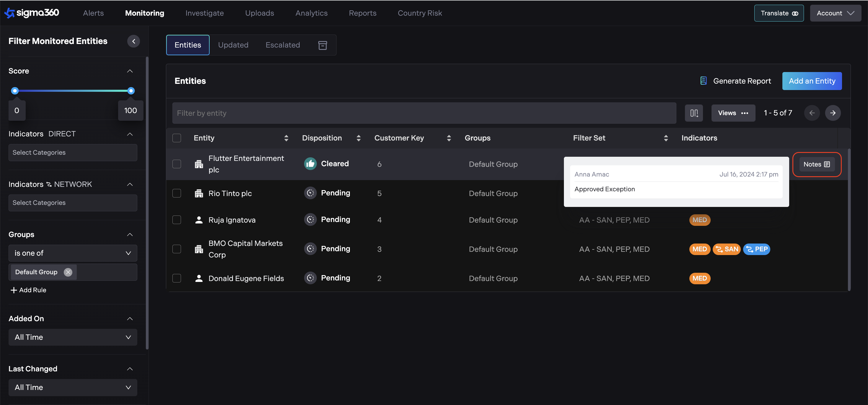The height and width of the screenshot is (405, 868).
Task: Collapse the Score filter section
Action: 130,71
